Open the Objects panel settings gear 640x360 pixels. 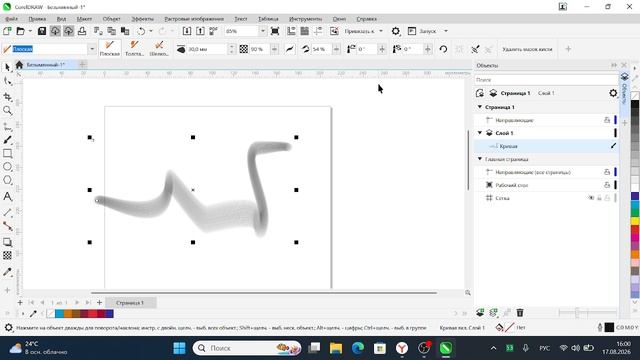[613, 93]
